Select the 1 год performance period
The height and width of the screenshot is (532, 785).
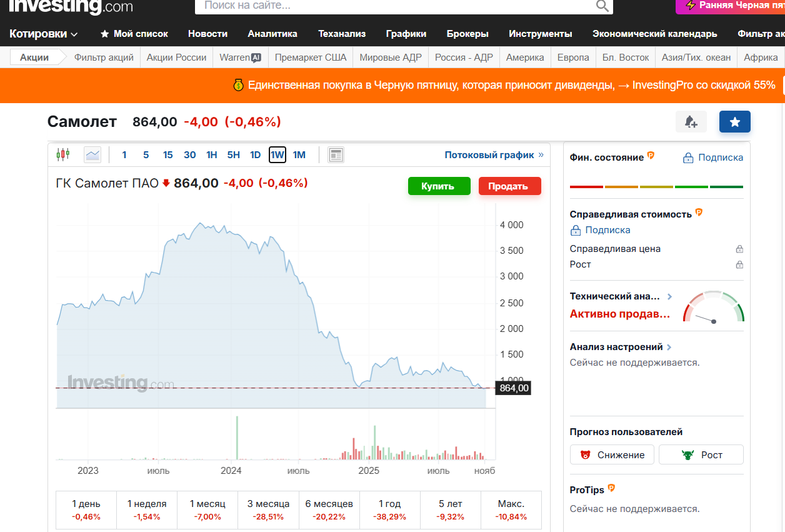[x=390, y=510]
